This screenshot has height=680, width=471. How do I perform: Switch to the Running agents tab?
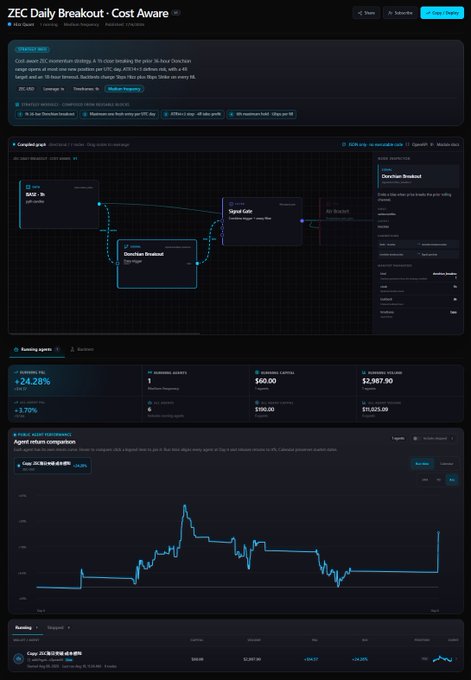[37, 350]
